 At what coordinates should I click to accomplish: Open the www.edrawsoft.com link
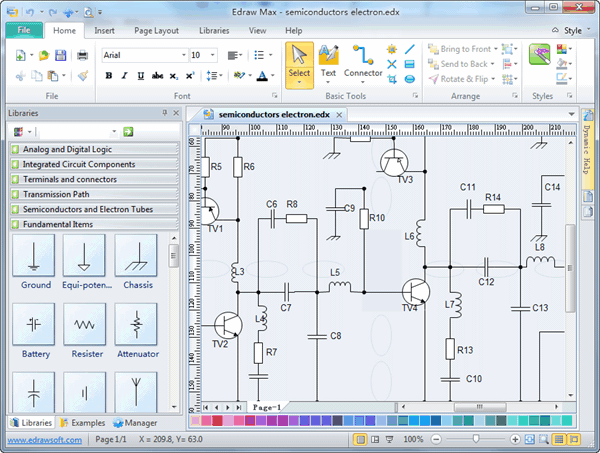tap(43, 440)
